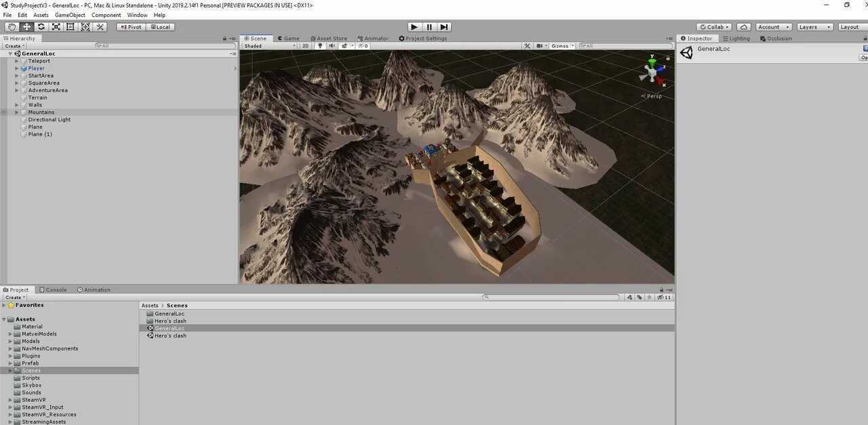
Task: Toggle scene effects image icon
Action: click(x=344, y=46)
